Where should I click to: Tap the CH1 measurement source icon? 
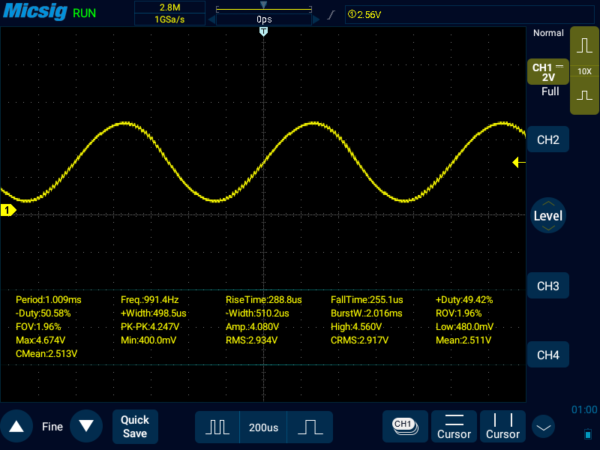pos(404,426)
